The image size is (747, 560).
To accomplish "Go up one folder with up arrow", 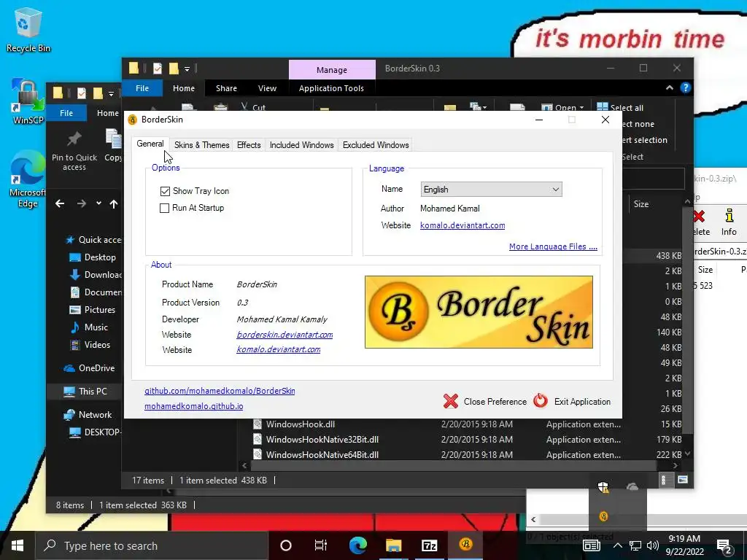I will coord(113,204).
